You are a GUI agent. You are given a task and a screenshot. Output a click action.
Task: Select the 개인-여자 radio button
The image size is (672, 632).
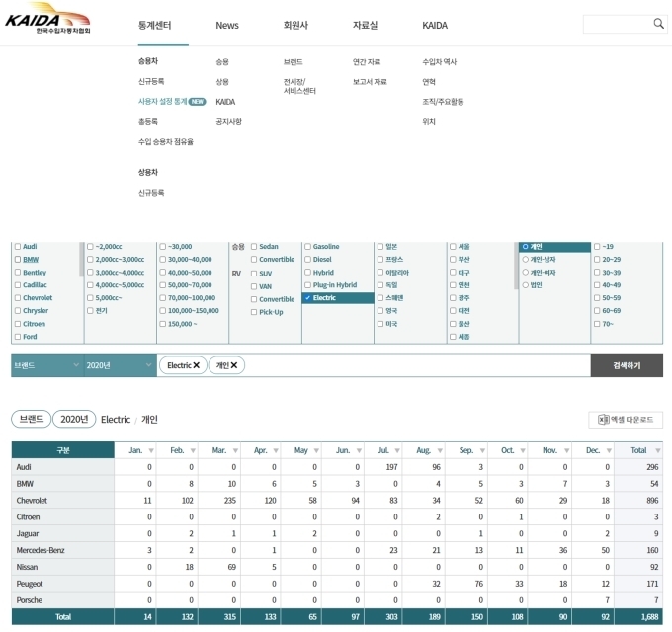pos(525,273)
